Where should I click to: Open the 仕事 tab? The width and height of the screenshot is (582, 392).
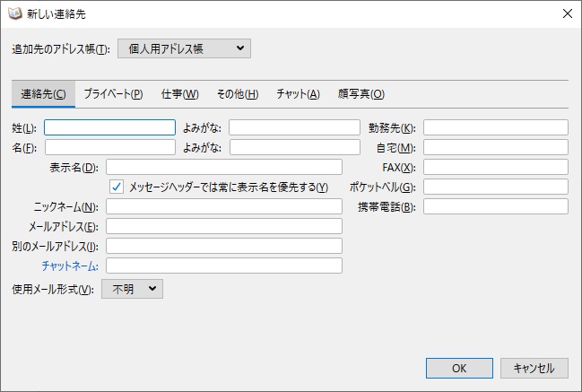pos(179,94)
